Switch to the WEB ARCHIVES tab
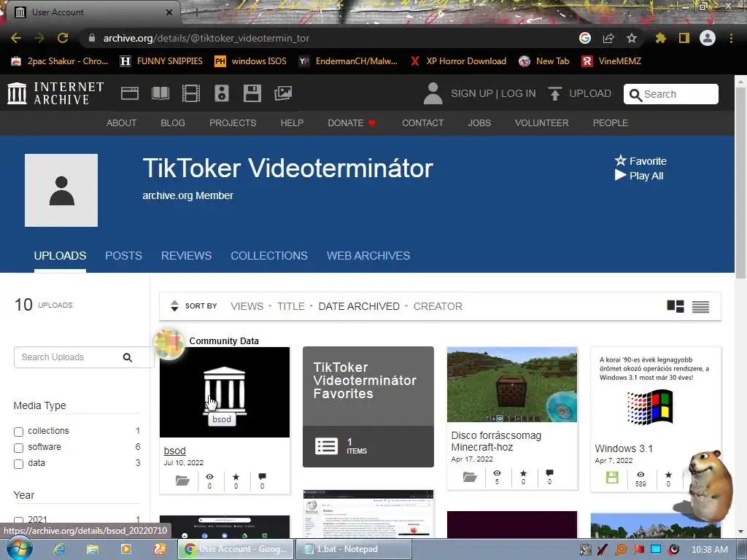Screen dimensions: 747x560 368,256
